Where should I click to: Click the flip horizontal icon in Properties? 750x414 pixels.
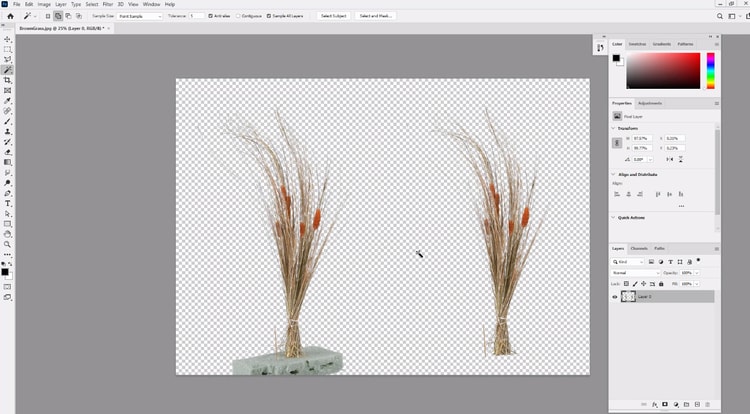coord(668,159)
